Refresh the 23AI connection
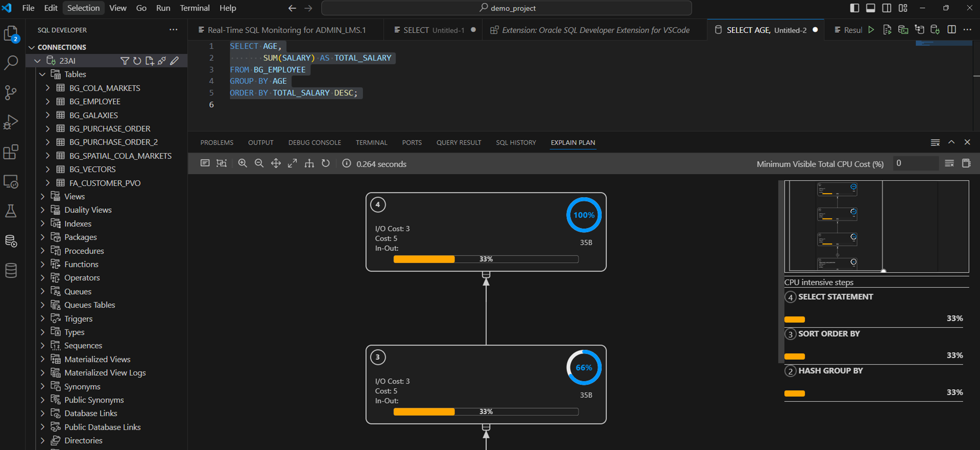This screenshot has height=450, width=980. tap(137, 61)
